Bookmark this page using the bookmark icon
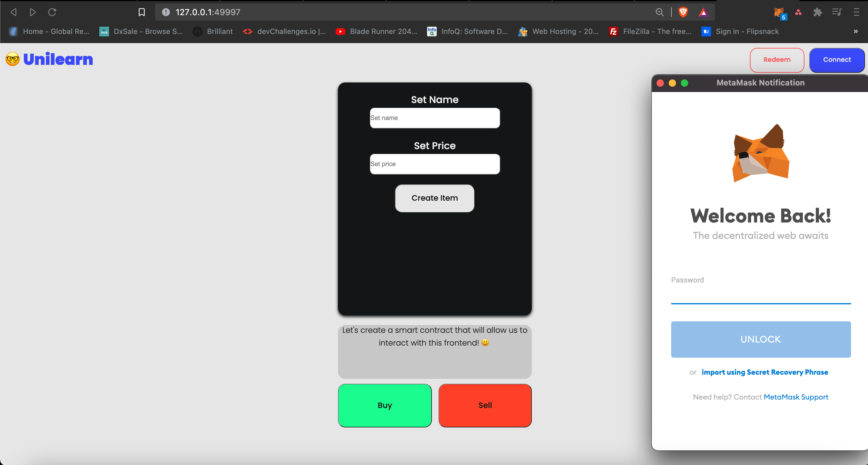The height and width of the screenshot is (465, 868). (x=141, y=12)
